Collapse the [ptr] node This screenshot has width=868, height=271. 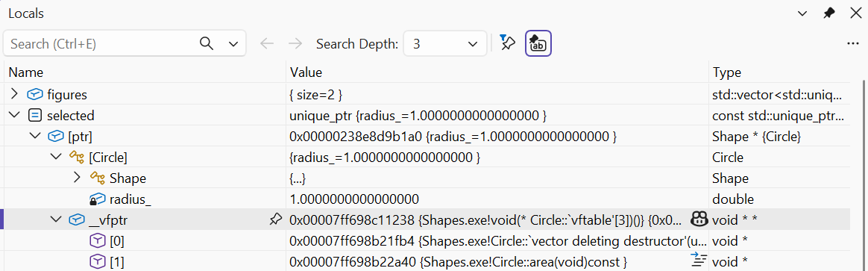coord(36,137)
